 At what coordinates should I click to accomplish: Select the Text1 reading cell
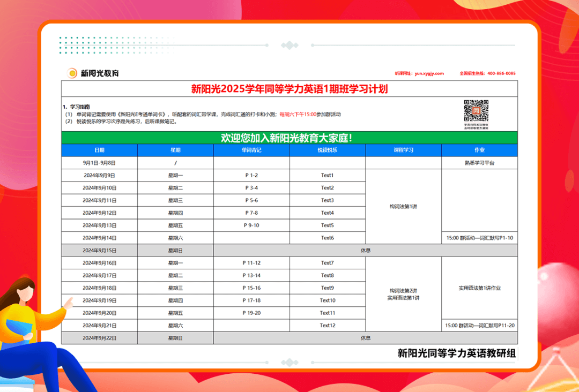point(328,175)
